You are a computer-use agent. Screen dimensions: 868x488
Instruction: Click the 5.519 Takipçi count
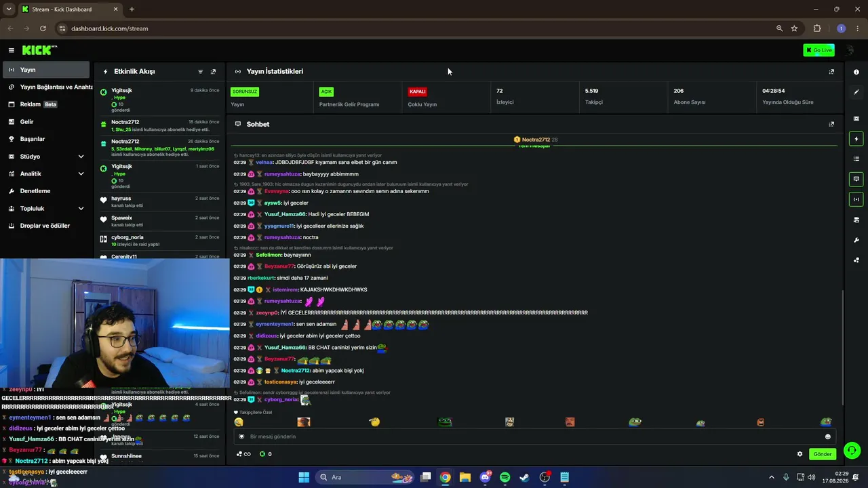[591, 91]
